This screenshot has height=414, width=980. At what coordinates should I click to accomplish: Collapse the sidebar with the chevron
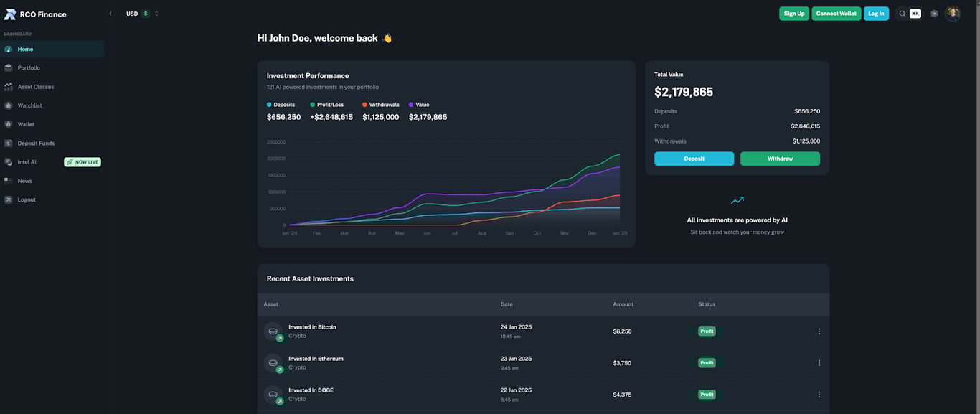pos(110,14)
